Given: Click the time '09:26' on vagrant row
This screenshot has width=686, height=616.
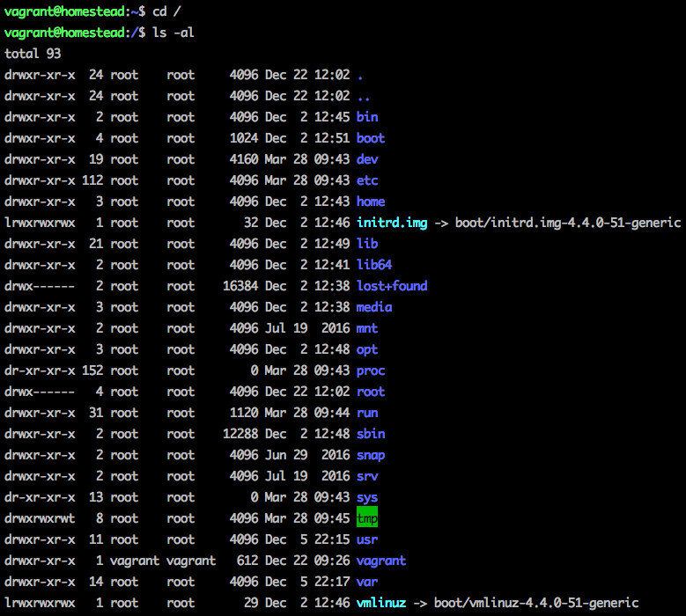Looking at the screenshot, I should [332, 561].
